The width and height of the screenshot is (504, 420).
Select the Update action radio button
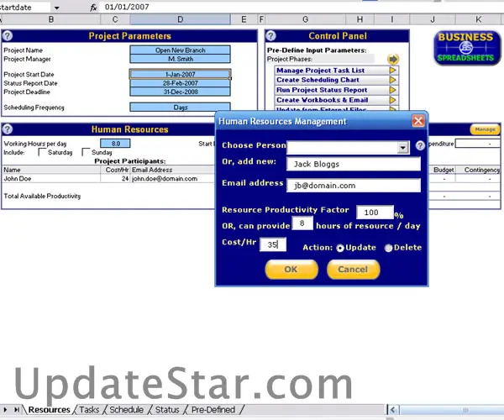340,248
